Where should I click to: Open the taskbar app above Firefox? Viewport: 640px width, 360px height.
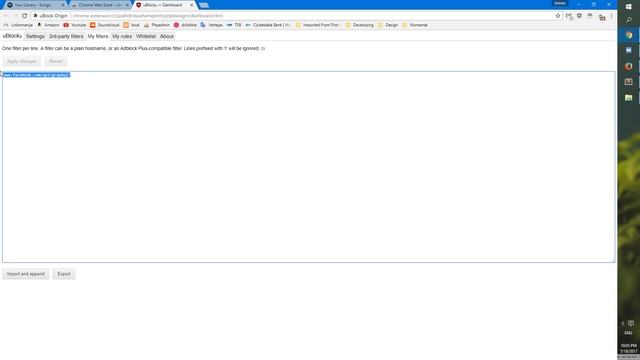point(629,50)
